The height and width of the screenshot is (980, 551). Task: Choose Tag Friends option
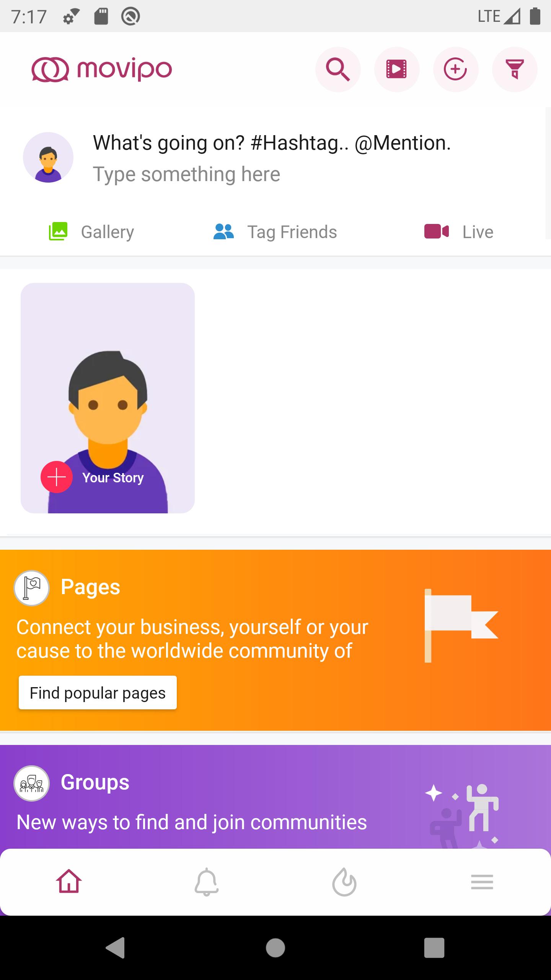(275, 232)
